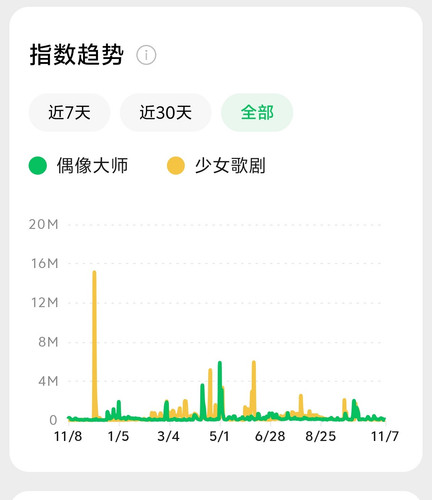Click the 11/8 date label
Screen dimensions: 432x500
[68, 436]
